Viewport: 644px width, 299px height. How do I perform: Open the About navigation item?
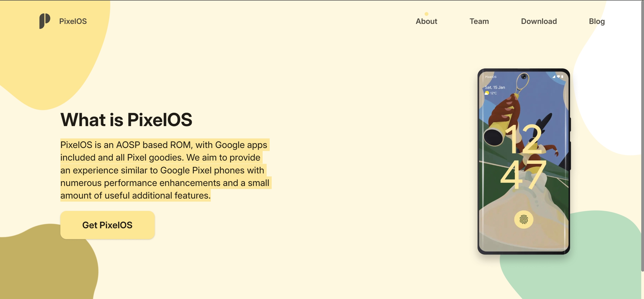(x=426, y=21)
